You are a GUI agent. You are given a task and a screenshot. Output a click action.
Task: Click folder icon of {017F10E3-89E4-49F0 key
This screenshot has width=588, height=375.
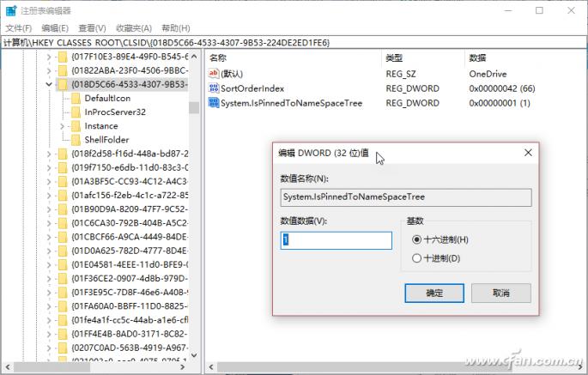coord(63,57)
